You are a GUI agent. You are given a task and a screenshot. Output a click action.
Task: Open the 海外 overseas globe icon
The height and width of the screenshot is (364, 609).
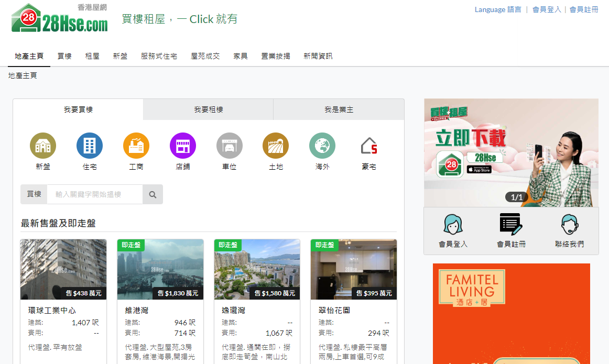click(x=322, y=146)
